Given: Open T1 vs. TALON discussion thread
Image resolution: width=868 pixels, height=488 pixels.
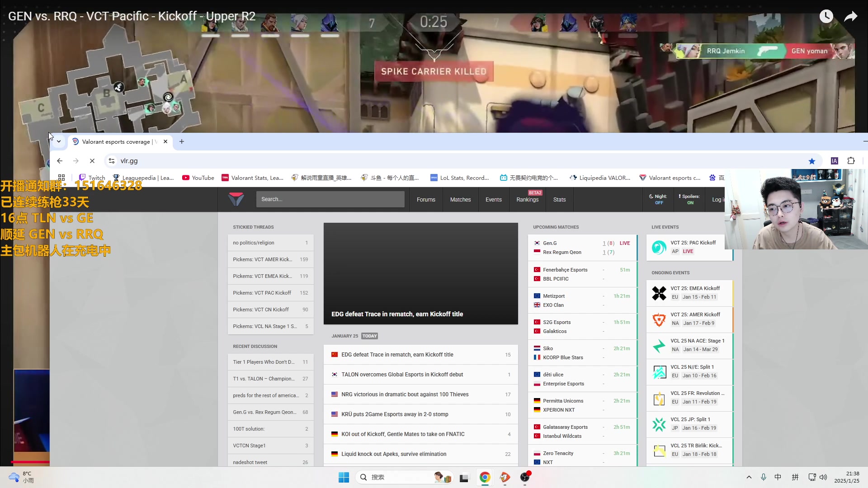Looking at the screenshot, I should (x=270, y=379).
